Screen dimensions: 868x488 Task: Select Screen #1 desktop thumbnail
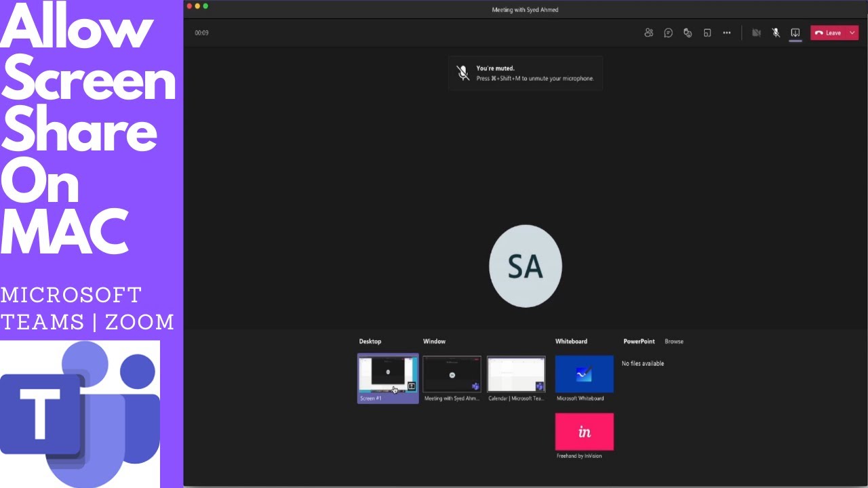pyautogui.click(x=388, y=378)
